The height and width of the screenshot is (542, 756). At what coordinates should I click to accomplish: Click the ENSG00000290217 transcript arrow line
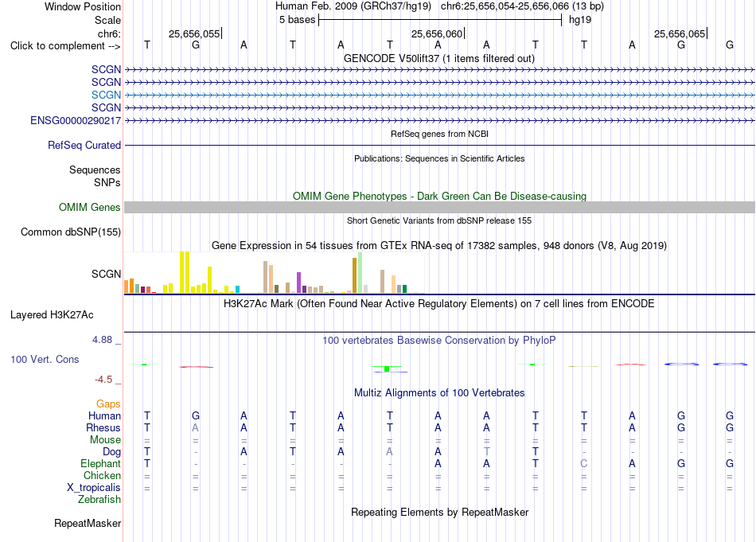pos(439,120)
